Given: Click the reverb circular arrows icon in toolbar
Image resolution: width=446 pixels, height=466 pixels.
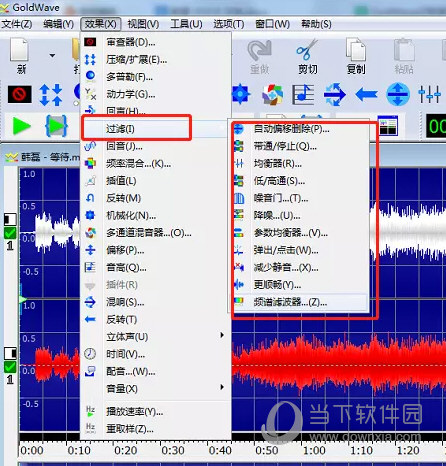Looking at the screenshot, I should coord(334,94).
